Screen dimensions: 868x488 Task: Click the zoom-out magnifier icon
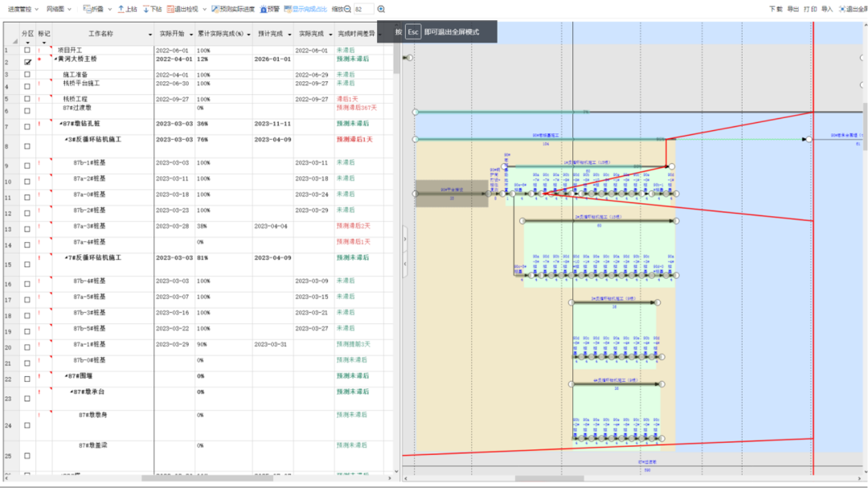point(347,9)
